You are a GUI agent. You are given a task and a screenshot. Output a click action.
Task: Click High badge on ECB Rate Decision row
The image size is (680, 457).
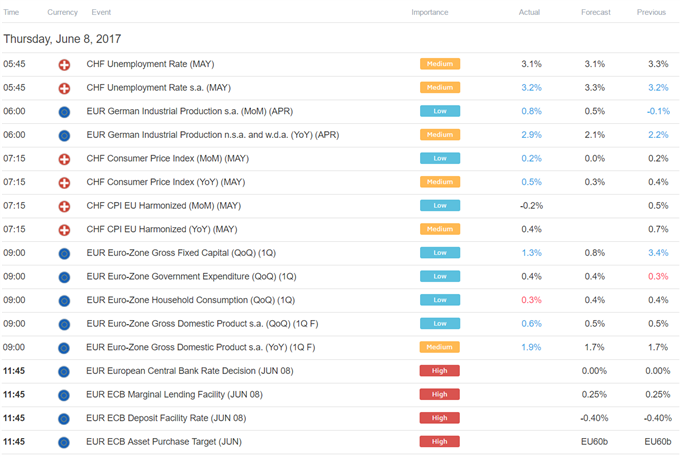tap(439, 371)
